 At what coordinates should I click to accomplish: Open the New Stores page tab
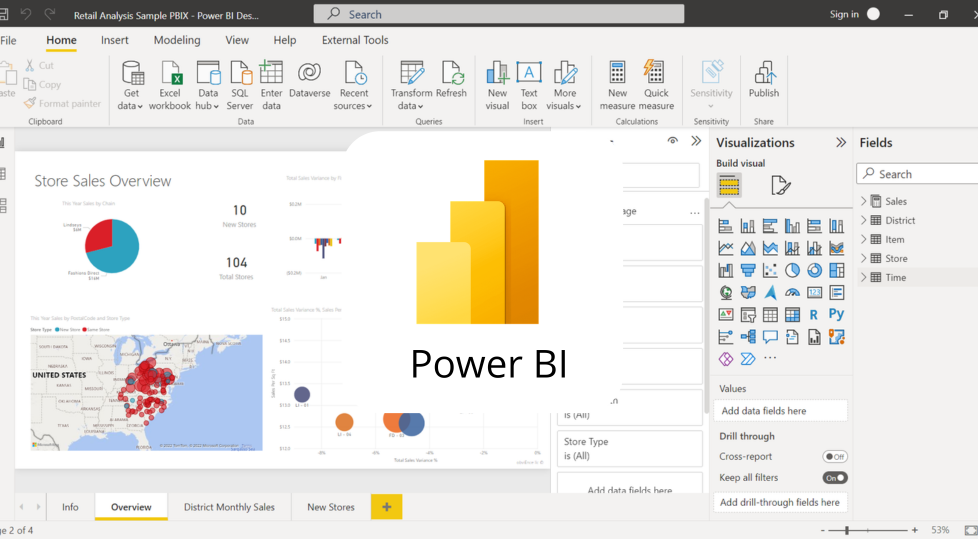(x=331, y=507)
